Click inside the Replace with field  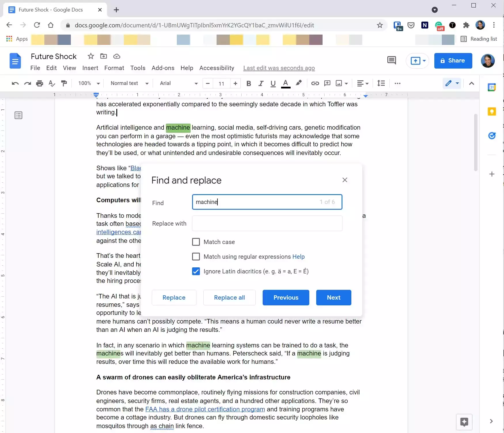point(267,223)
